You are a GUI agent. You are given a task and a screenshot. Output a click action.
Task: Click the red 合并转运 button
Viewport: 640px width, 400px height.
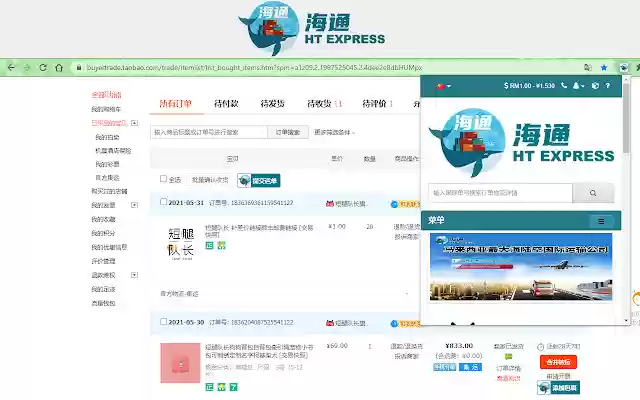(x=558, y=362)
